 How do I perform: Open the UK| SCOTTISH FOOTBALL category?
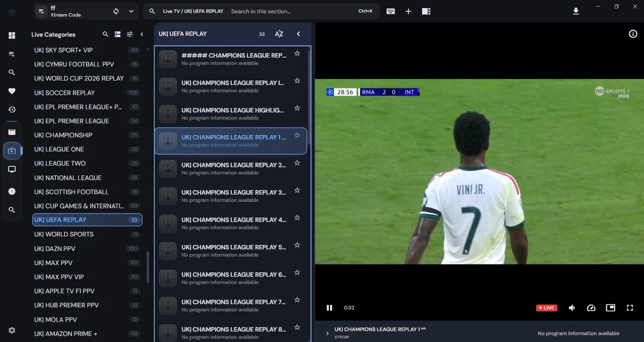tap(87, 192)
